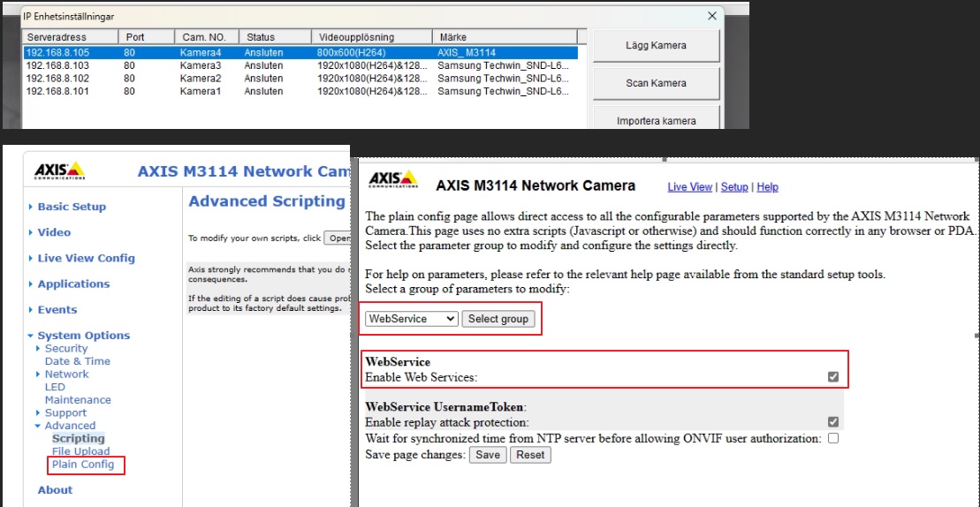980x507 pixels.
Task: Close the IP Enhetsinställningar dialog
Action: click(711, 16)
